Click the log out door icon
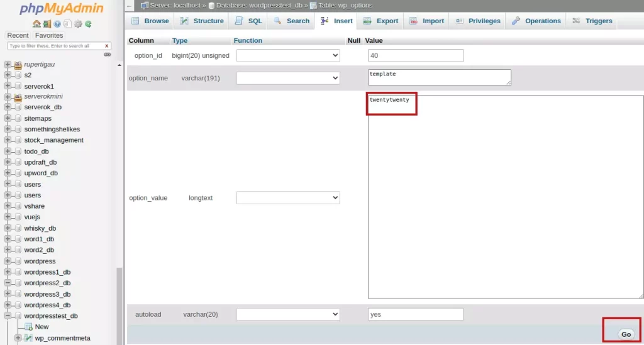644x345 pixels. point(47,25)
